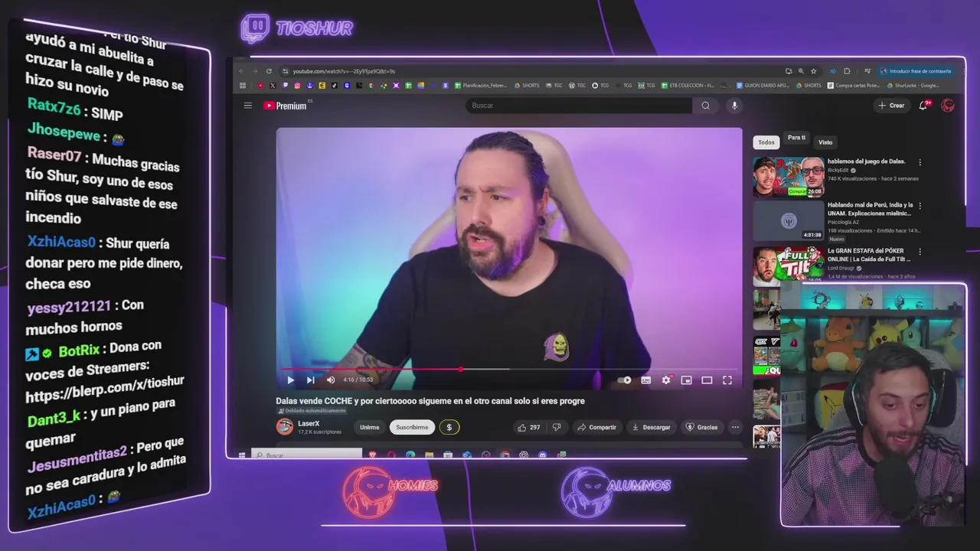This screenshot has height=551, width=980.
Task: Toggle subtitles in video player
Action: [x=645, y=380]
